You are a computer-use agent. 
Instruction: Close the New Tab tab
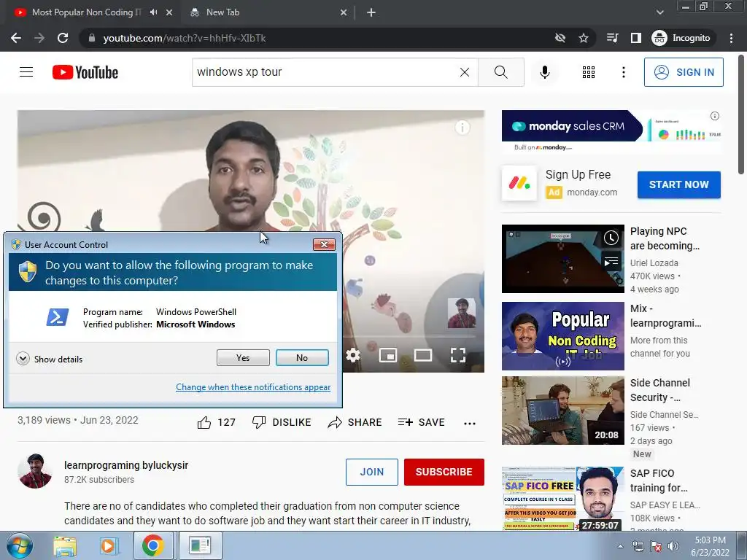click(344, 12)
